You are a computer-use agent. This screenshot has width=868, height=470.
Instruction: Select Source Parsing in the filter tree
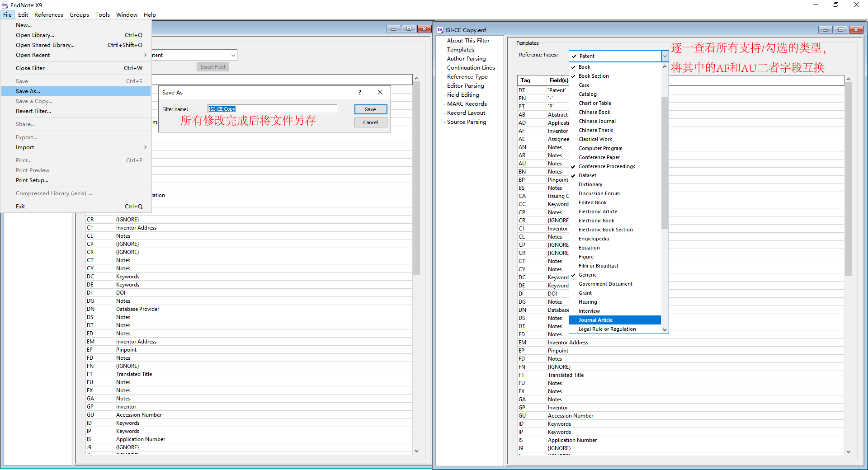click(467, 122)
